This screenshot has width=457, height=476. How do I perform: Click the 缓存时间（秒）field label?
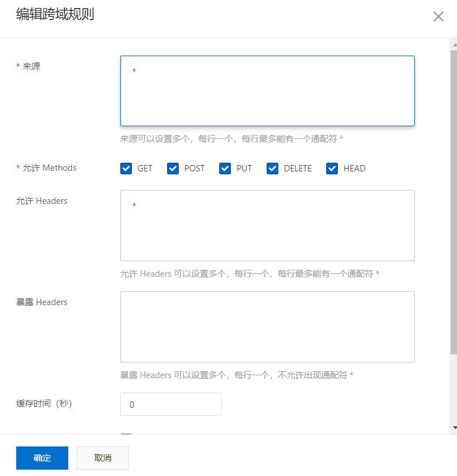point(44,404)
